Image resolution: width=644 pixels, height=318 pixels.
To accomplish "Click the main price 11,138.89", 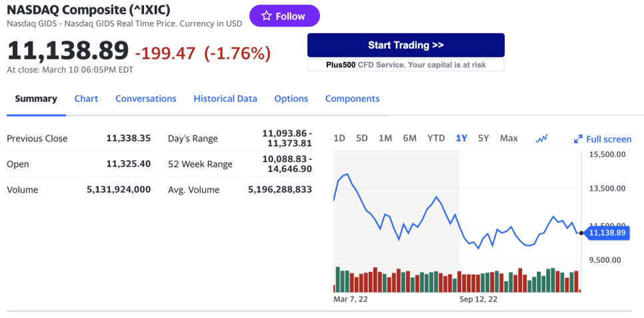I will (x=68, y=51).
